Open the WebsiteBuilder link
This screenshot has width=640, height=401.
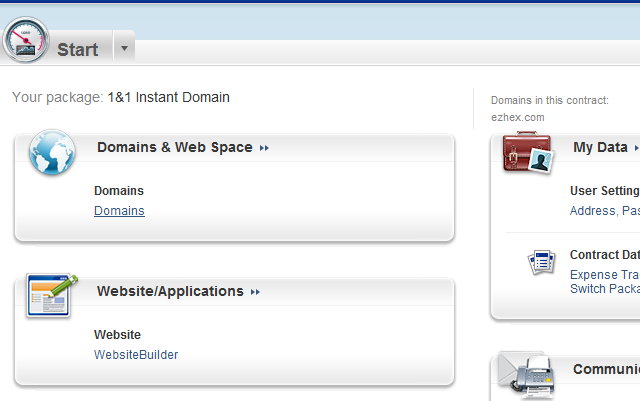136,354
